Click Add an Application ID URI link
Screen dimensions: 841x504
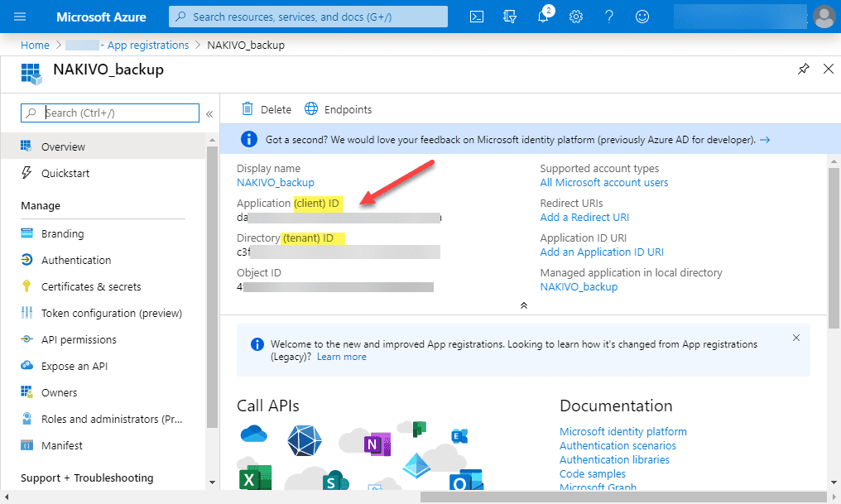coord(602,252)
